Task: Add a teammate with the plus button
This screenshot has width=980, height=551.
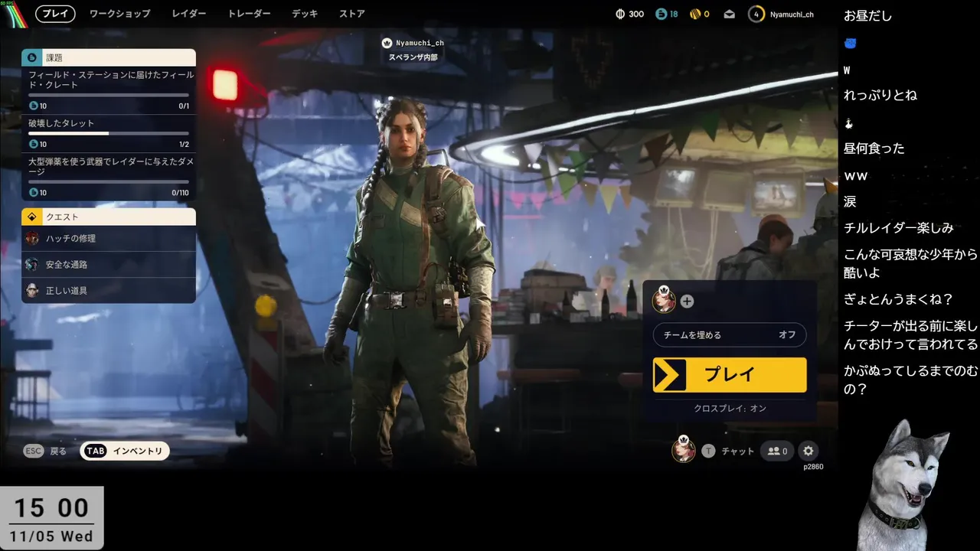Action: (688, 302)
